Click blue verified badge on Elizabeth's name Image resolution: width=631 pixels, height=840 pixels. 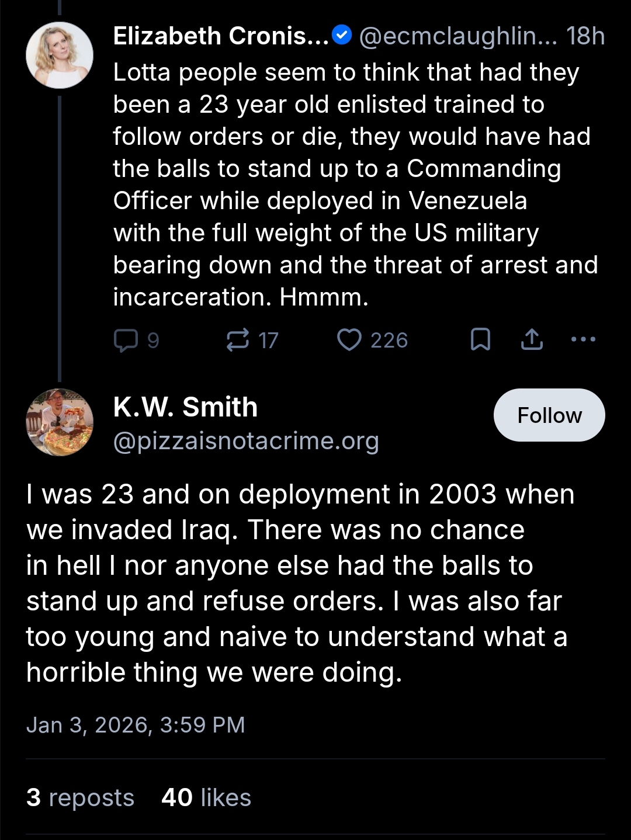[342, 36]
